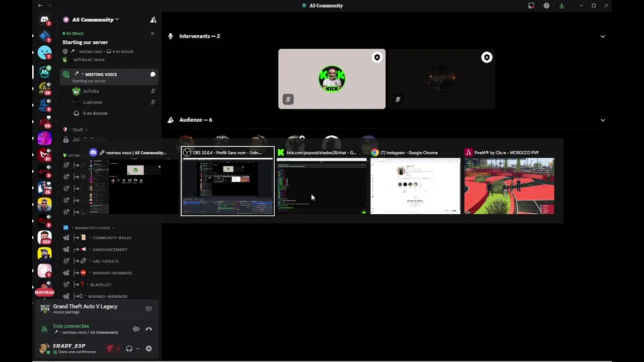Switch to the kick.com popout chat window
The height and width of the screenshot is (362, 644).
click(x=321, y=181)
